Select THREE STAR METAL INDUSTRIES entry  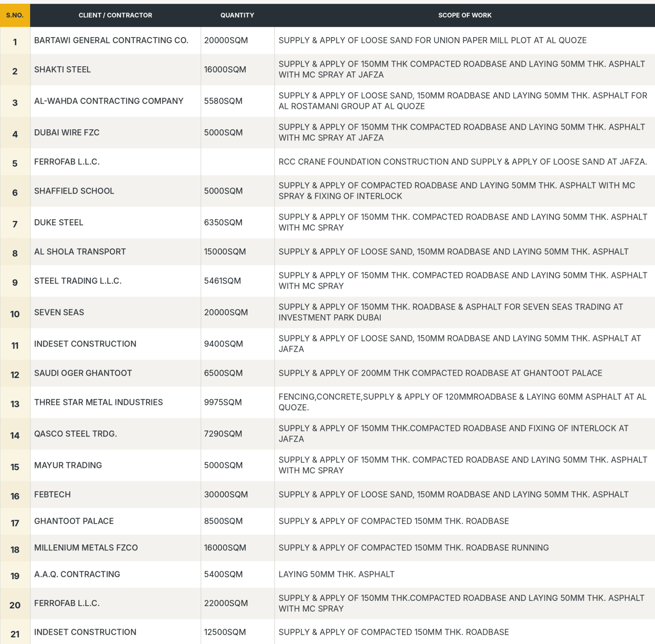click(x=99, y=402)
